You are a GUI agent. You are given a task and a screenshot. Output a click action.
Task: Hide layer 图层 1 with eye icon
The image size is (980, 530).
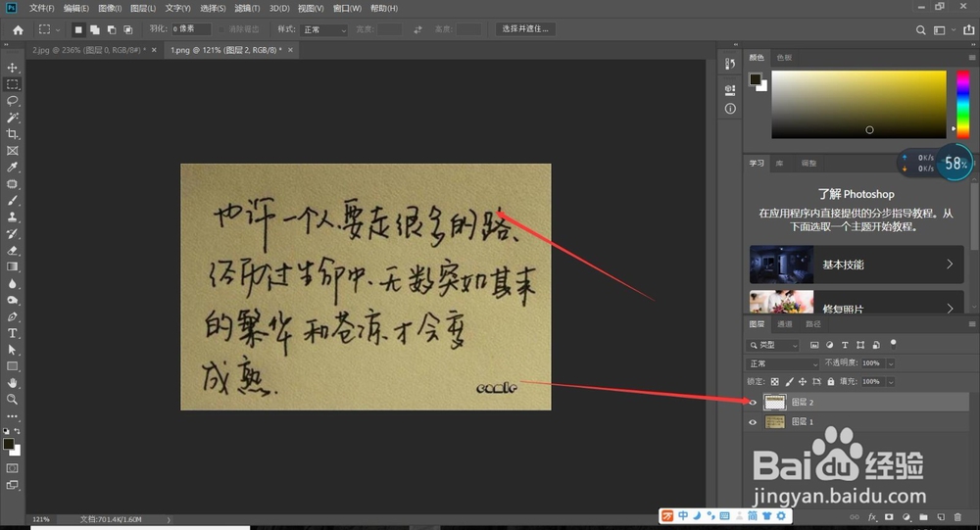tap(753, 422)
